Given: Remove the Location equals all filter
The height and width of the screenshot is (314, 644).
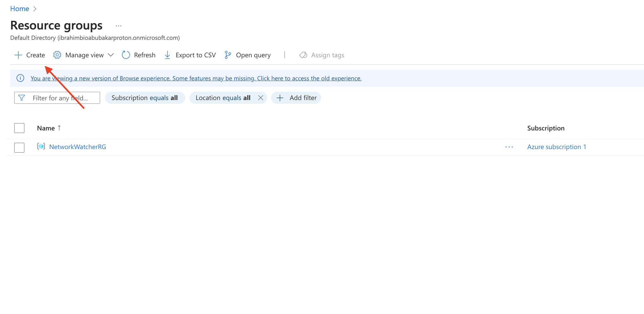Looking at the screenshot, I should pos(261,98).
